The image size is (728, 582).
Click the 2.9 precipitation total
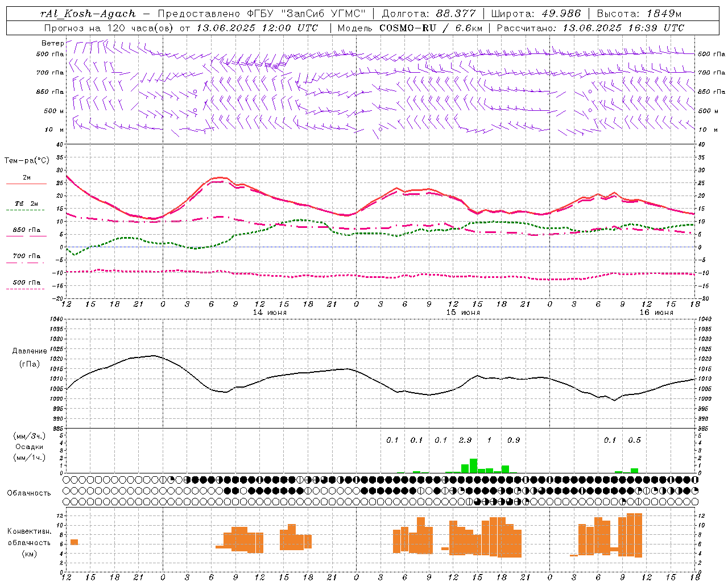pos(465,440)
